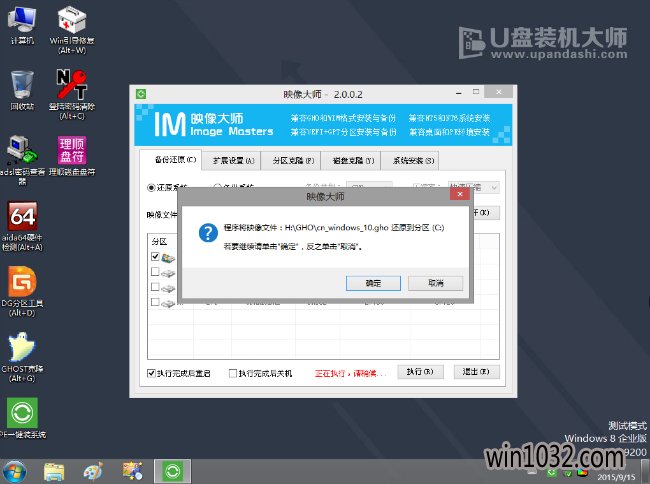Image resolution: width=650 pixels, height=484 pixels.
Task: Switch to the 系统安装 (S) tab
Action: [x=412, y=160]
